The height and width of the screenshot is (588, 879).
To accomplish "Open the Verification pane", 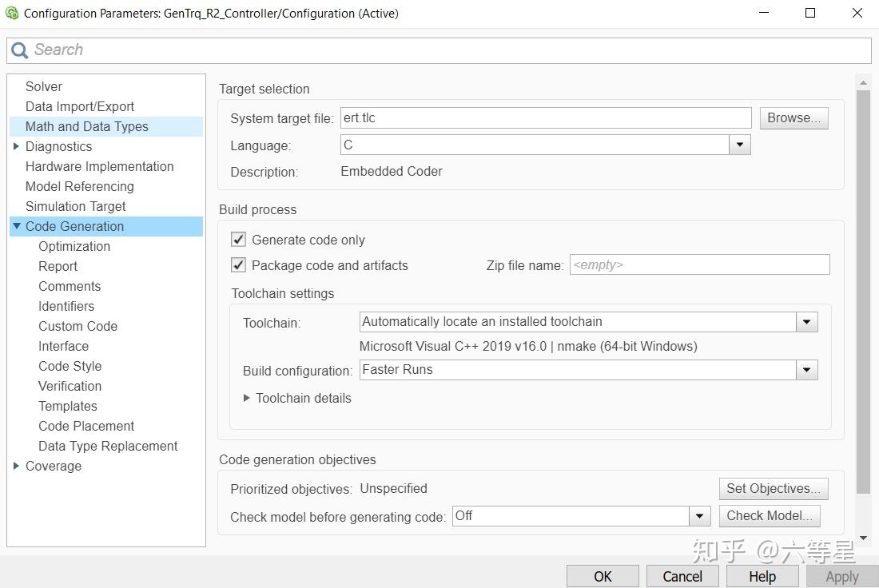I will tap(70, 386).
